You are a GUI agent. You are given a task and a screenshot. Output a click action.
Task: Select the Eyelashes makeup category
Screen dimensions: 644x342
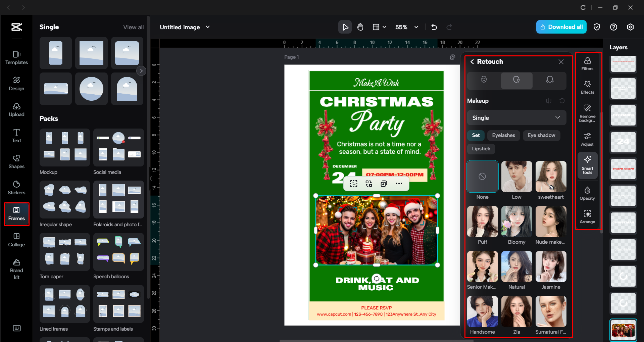pos(503,135)
